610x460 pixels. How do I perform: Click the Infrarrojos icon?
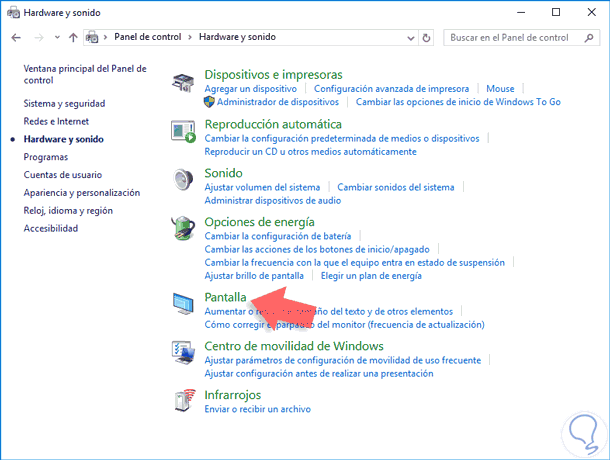(x=184, y=400)
